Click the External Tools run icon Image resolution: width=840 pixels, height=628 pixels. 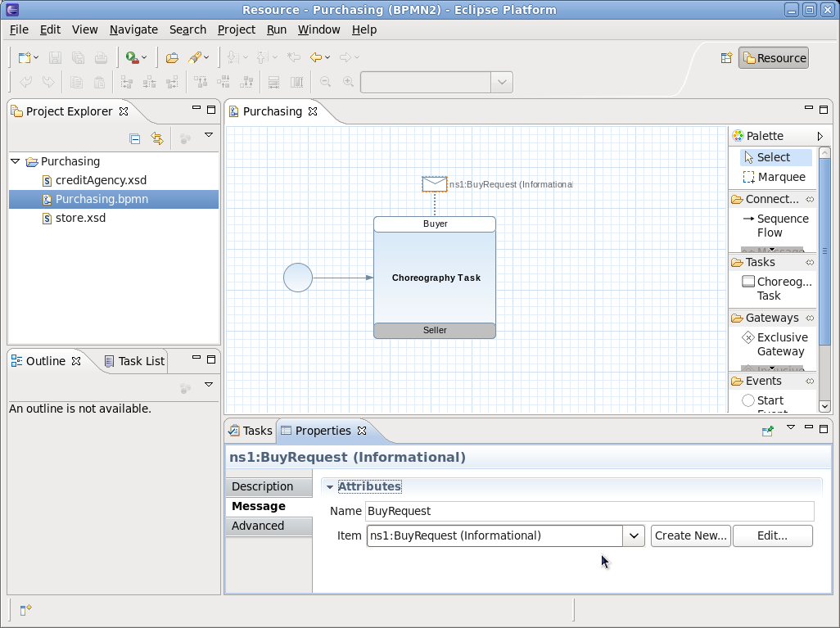[x=133, y=57]
